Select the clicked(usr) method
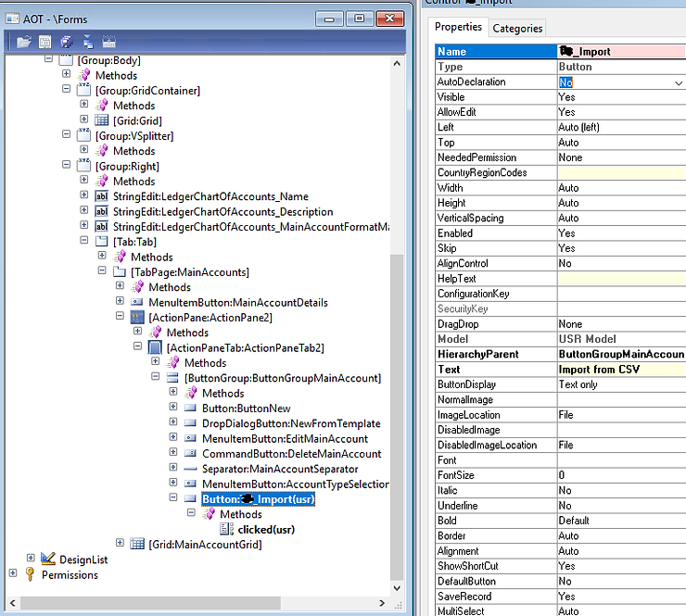Screen dimensions: 686x616 [x=266, y=530]
